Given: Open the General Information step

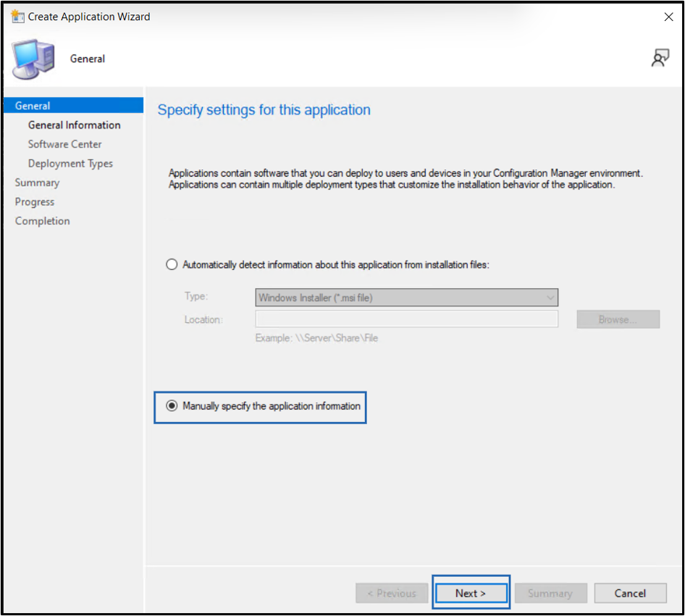Looking at the screenshot, I should [x=75, y=125].
